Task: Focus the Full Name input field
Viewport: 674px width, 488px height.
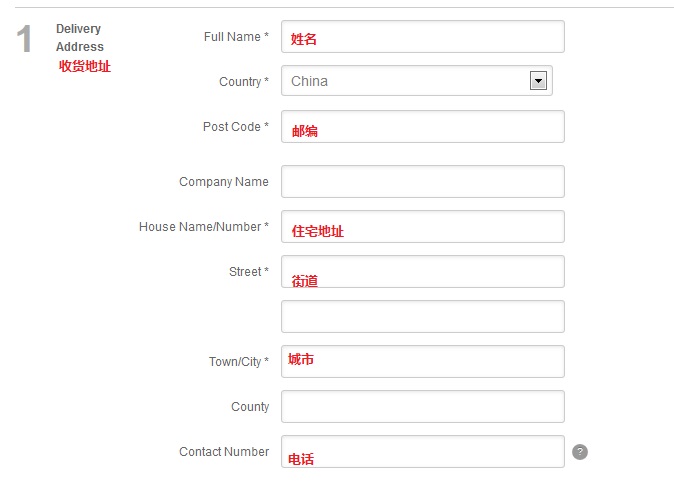Action: point(423,37)
